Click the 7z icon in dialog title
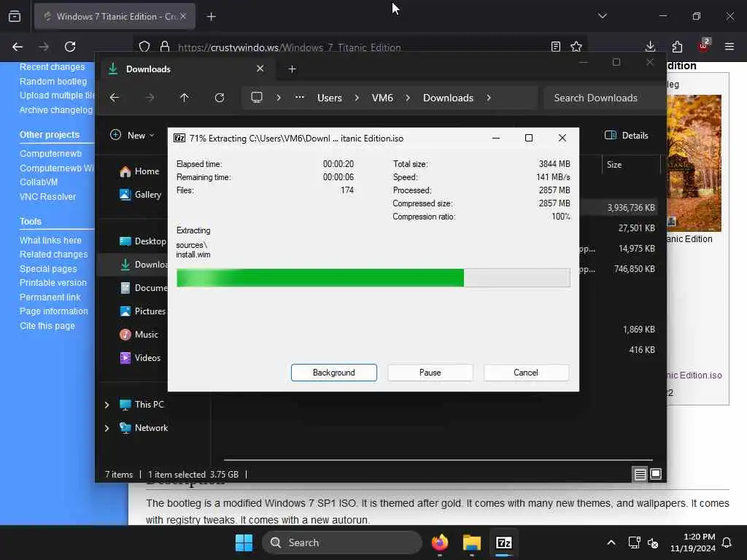This screenshot has height=560, width=747. (179, 138)
